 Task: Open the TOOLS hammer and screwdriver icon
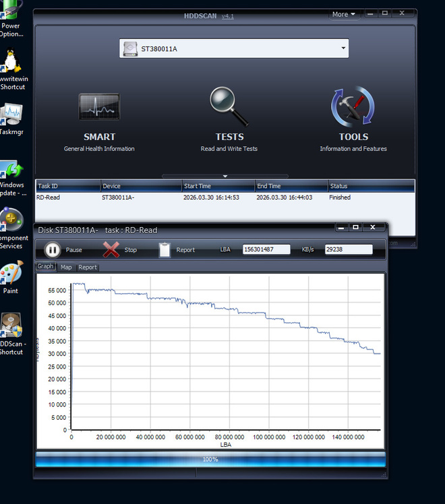coord(353,106)
